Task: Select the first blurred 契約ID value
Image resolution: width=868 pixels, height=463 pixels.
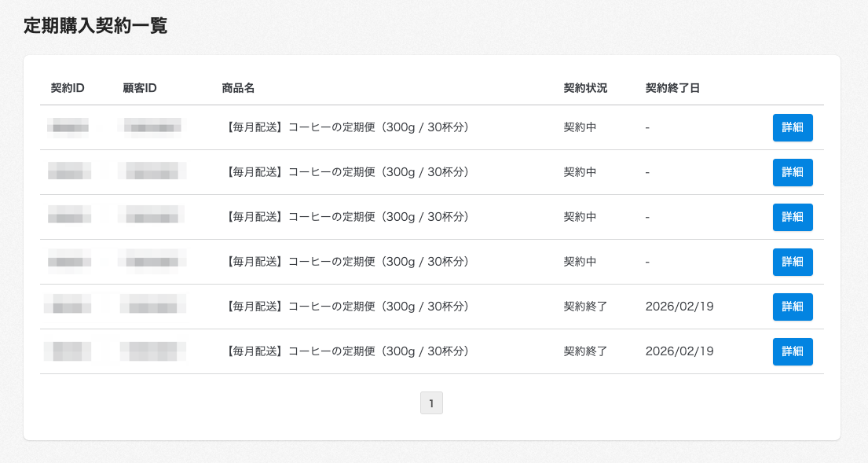Action: (71, 127)
